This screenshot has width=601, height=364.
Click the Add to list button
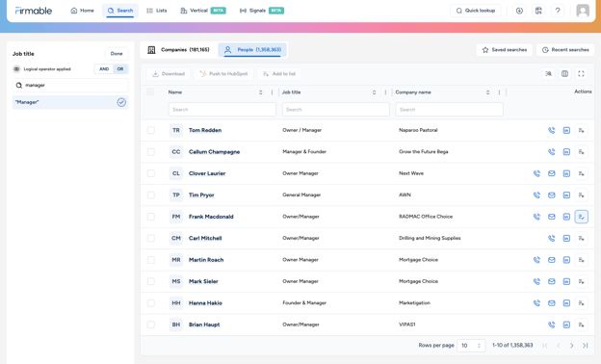[x=279, y=74]
